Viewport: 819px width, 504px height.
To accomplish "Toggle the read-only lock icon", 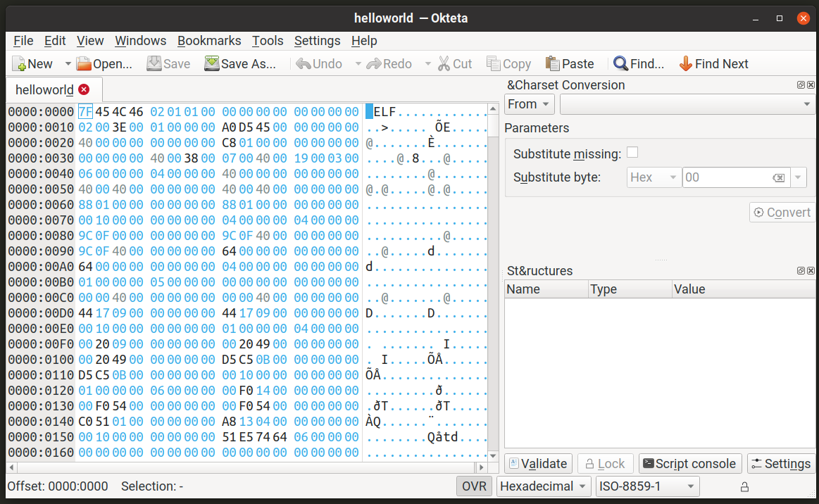I will click(x=744, y=486).
